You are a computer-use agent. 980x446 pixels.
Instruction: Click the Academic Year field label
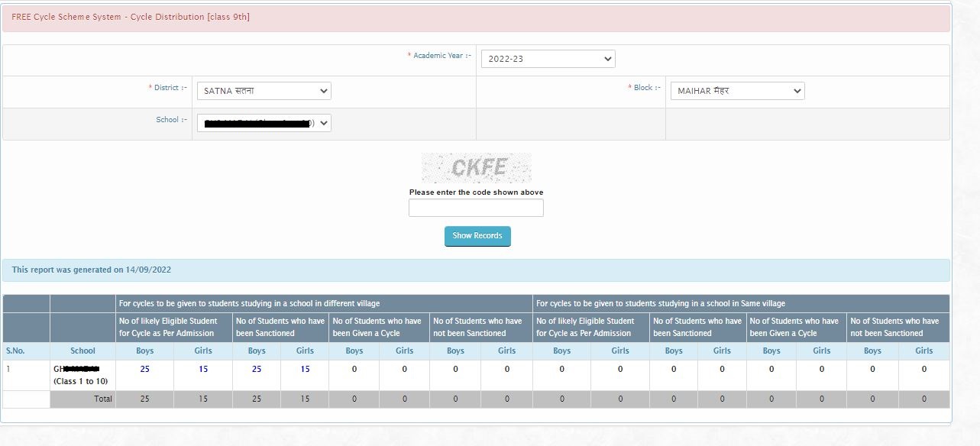point(442,56)
